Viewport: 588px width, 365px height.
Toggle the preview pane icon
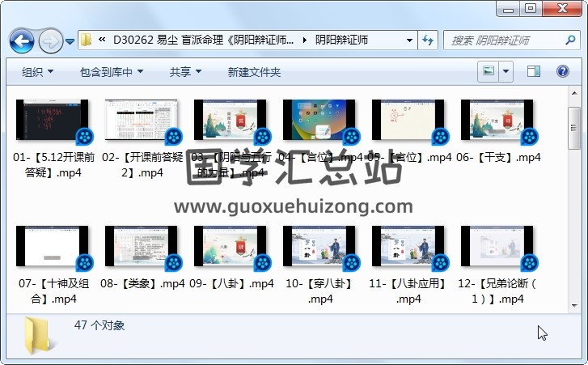click(x=533, y=71)
